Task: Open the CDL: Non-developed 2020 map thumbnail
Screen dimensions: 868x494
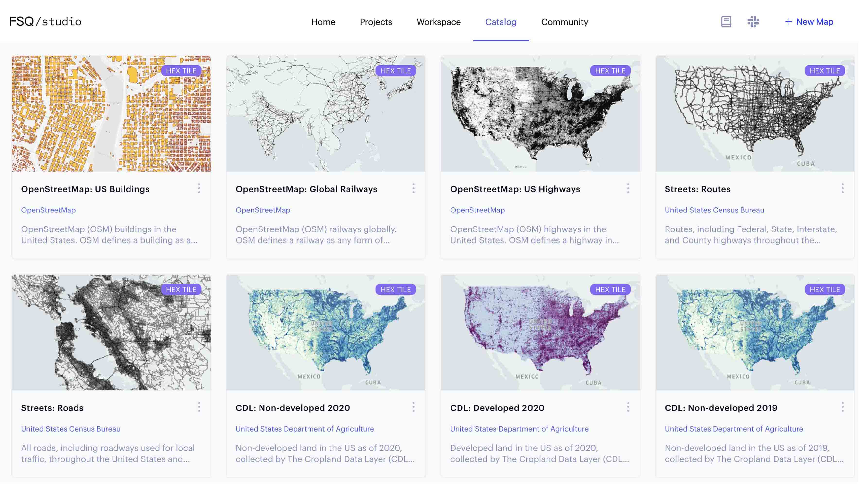Action: tap(326, 333)
